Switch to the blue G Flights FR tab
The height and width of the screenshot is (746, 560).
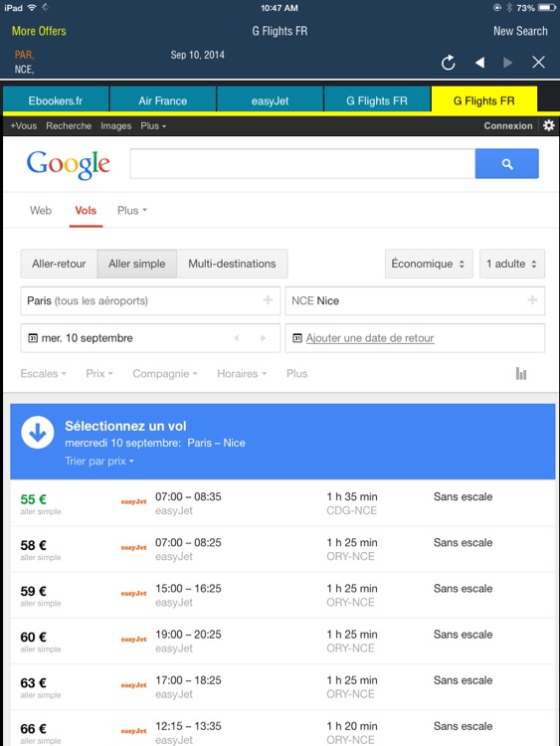point(377,100)
